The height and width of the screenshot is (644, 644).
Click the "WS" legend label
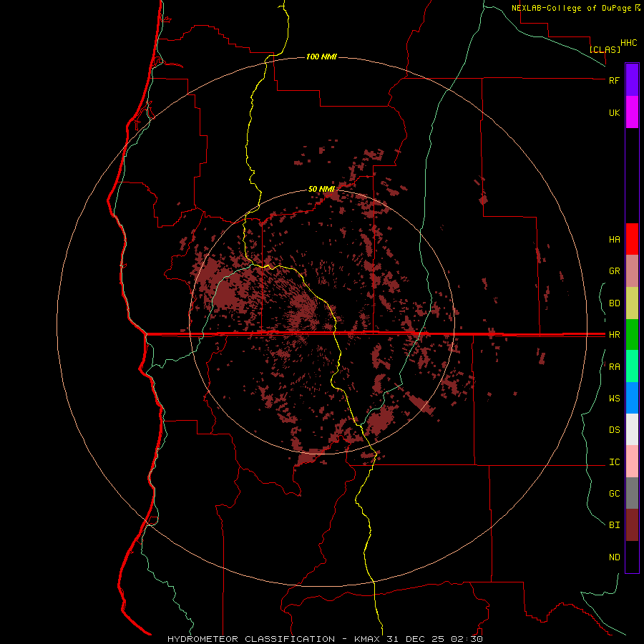[614, 399]
